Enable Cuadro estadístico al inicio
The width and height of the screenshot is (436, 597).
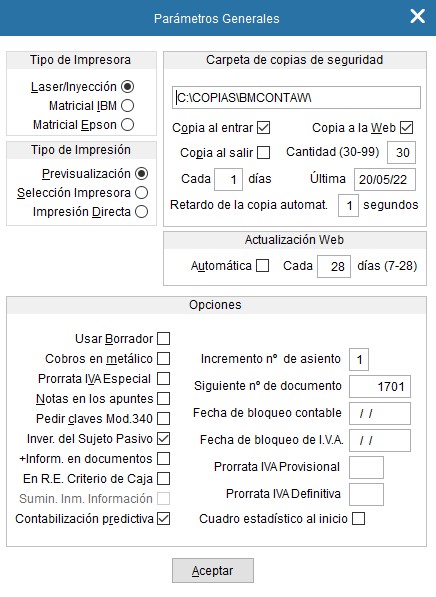(x=358, y=519)
